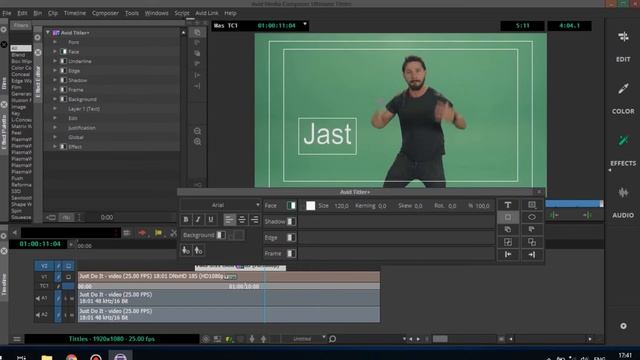Image resolution: width=640 pixels, height=360 pixels.
Task: Underline the title text
Action: click(x=211, y=220)
